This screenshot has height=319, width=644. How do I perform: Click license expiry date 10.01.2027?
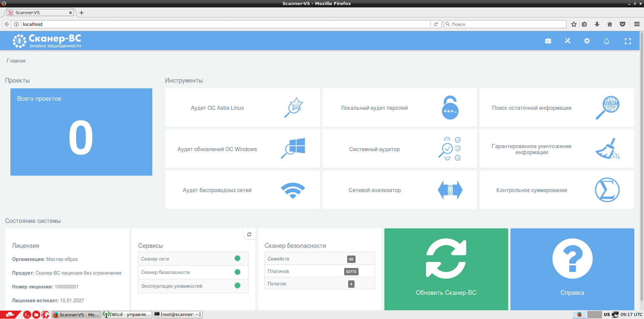pos(72,301)
